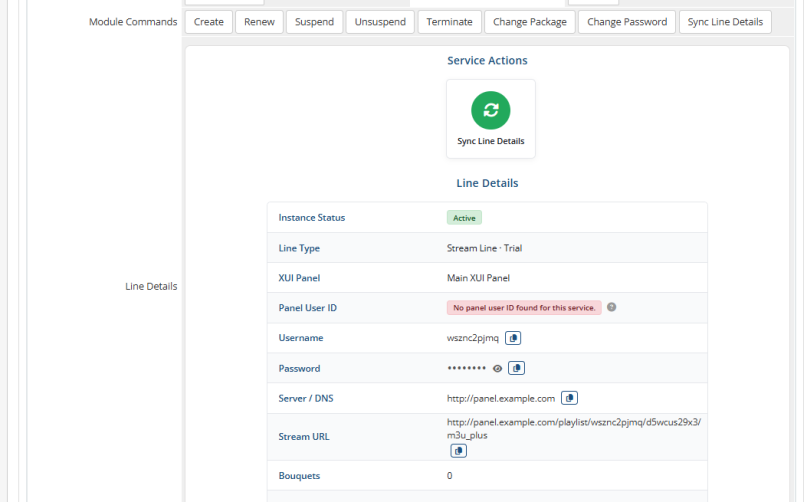The image size is (807, 502).
Task: Select the username text wsznc2pjmq
Action: [x=472, y=338]
